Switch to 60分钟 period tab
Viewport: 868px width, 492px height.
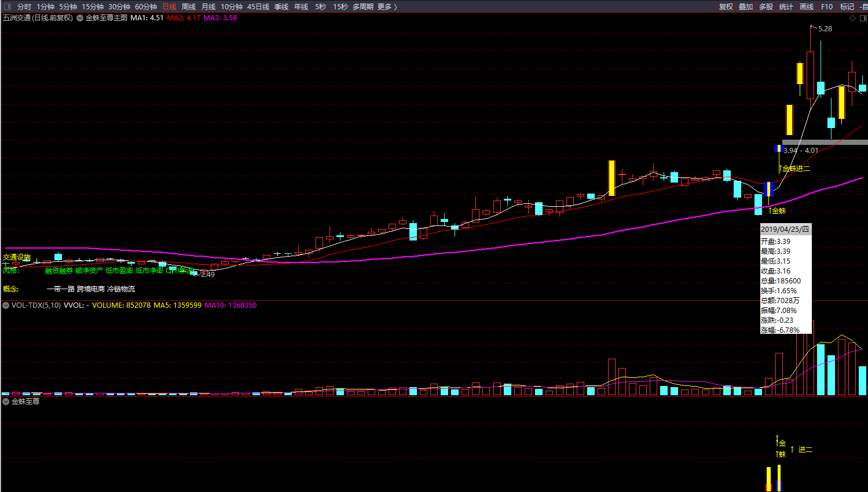point(146,7)
